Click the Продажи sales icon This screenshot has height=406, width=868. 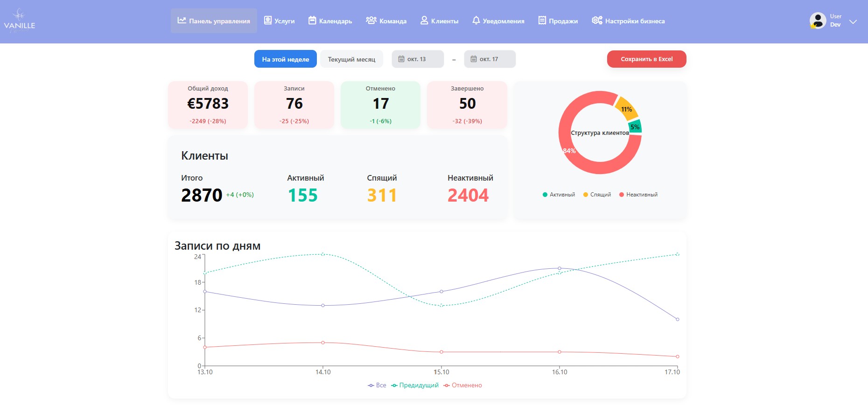(542, 21)
